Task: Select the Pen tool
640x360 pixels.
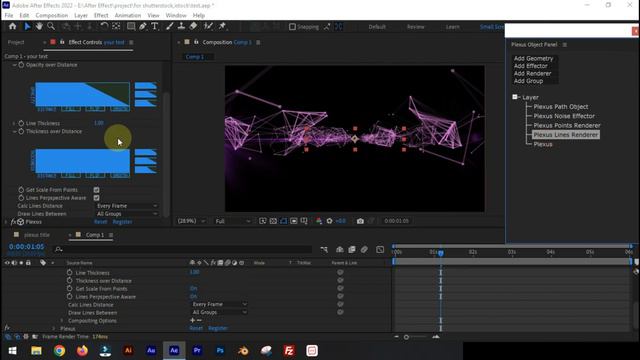Action: coord(142,27)
